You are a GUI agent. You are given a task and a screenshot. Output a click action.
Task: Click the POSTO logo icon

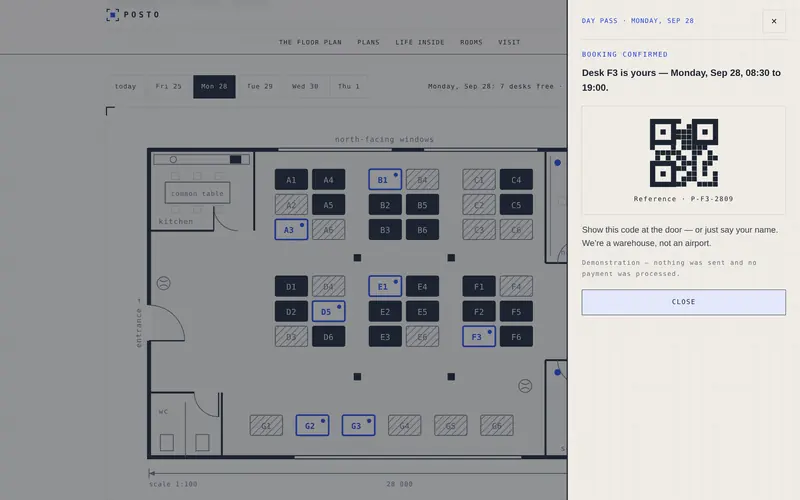point(112,15)
